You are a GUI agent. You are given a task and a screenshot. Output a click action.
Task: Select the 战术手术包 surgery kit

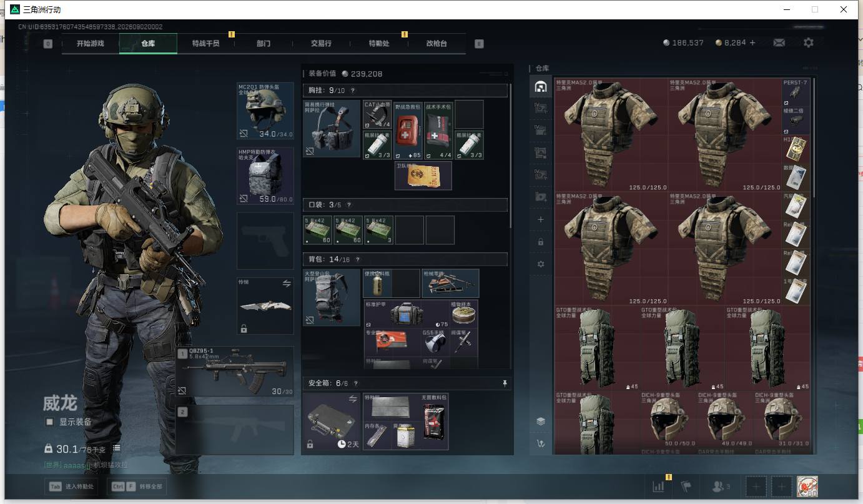[439, 130]
